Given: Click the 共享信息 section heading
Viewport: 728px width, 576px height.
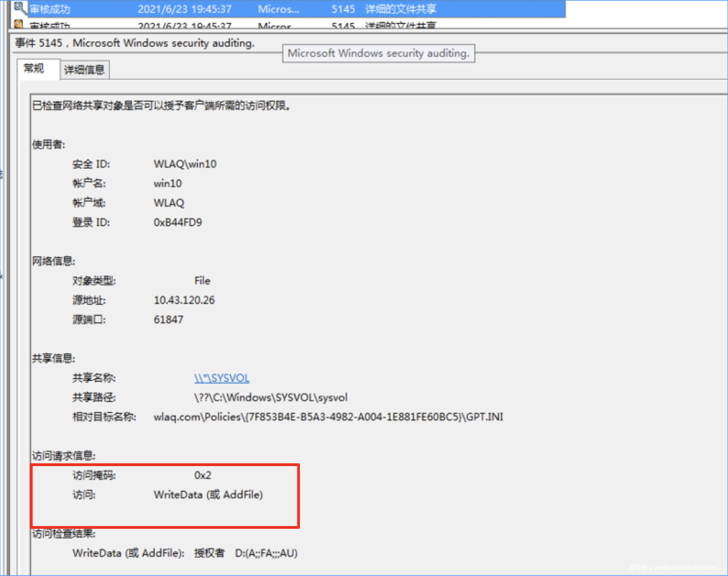Looking at the screenshot, I should [54, 359].
